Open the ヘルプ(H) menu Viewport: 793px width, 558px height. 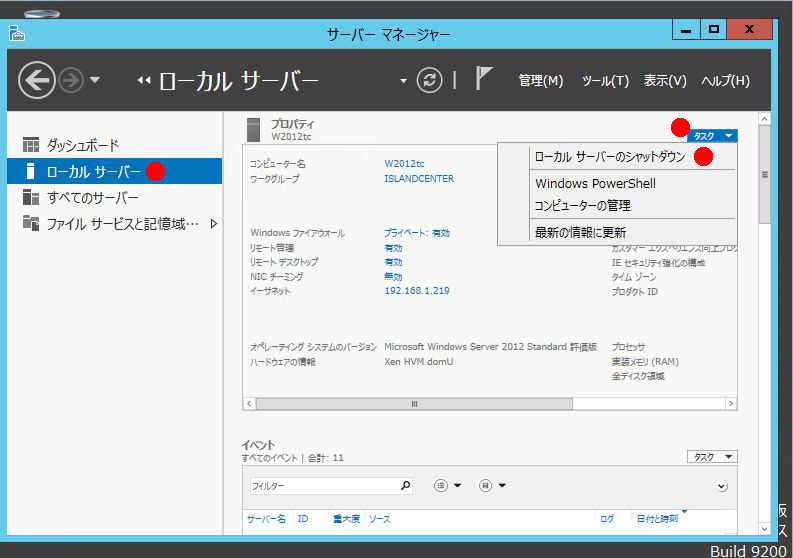tap(725, 80)
